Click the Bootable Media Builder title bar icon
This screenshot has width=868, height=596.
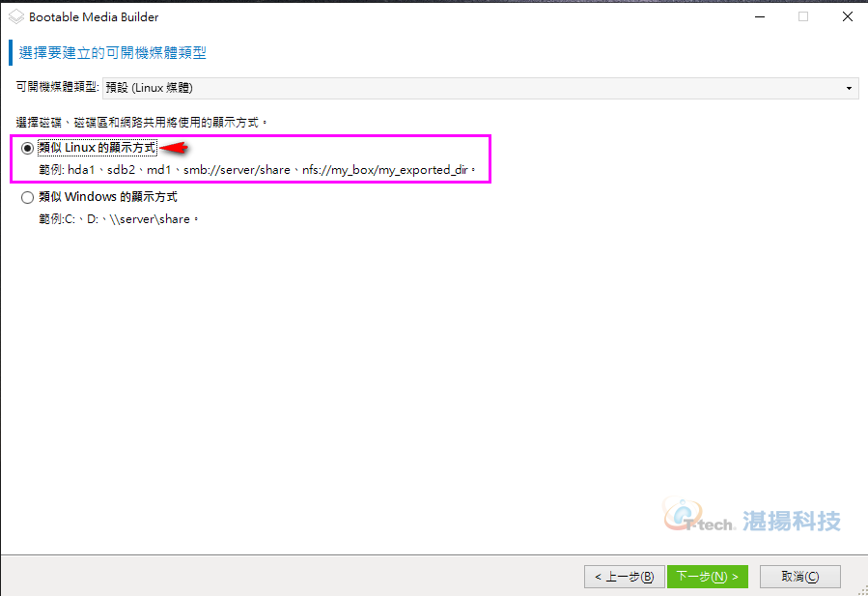pyautogui.click(x=16, y=17)
